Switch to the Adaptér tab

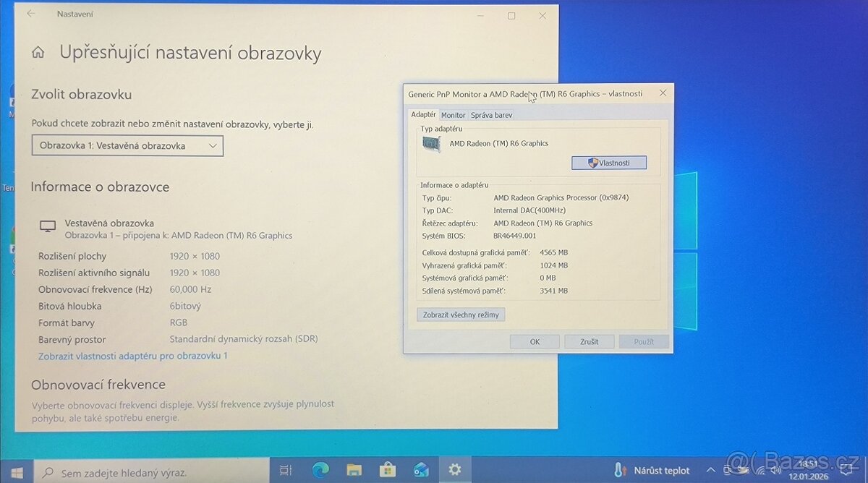(423, 114)
